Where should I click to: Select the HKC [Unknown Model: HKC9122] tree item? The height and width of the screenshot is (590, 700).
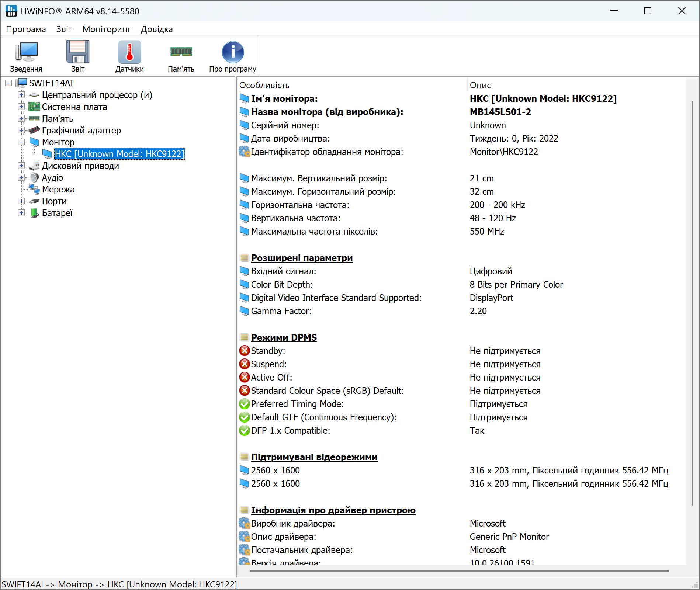coord(119,154)
